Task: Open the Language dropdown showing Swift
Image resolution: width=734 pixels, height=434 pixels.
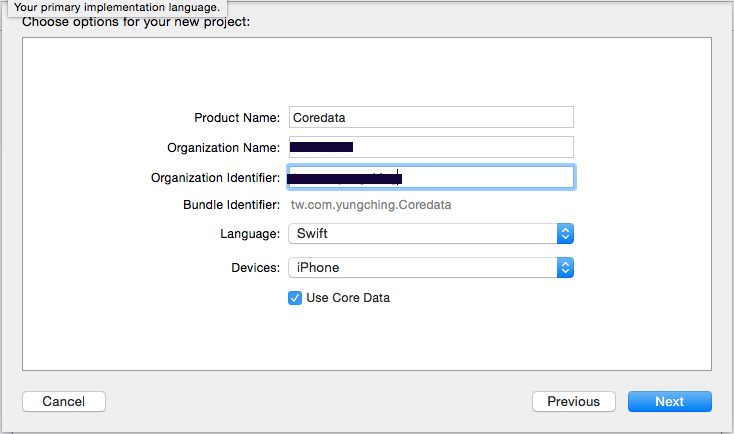Action: coord(431,234)
